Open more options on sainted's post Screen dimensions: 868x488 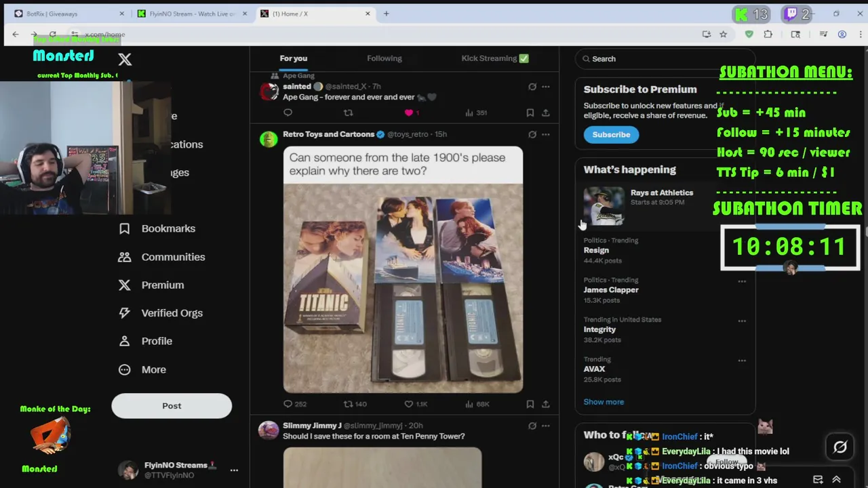click(545, 87)
